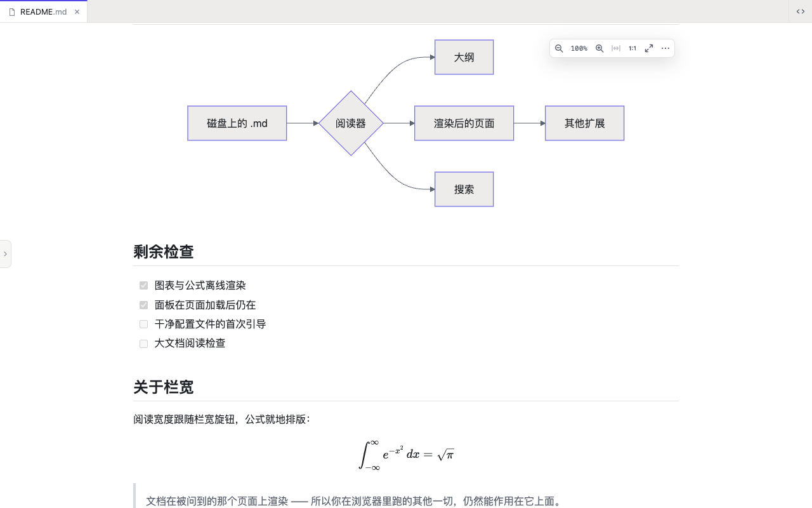
Task: Reset diagram to 1:1 scale
Action: coord(632,48)
